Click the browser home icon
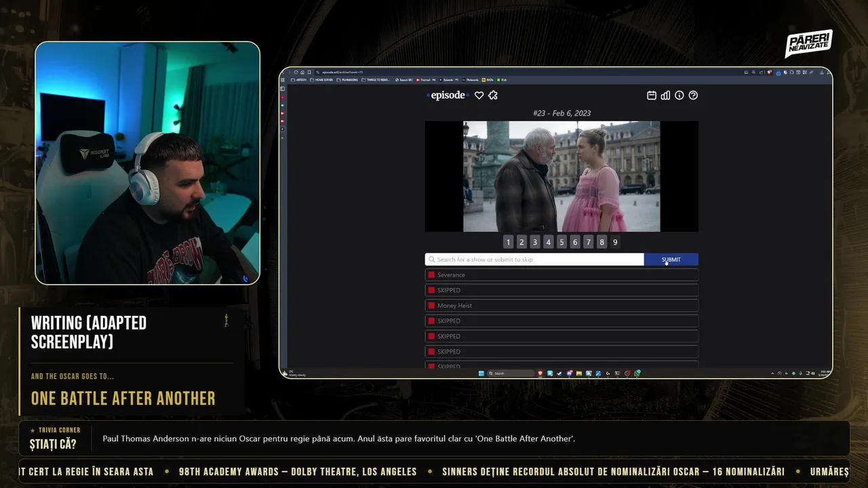 (x=302, y=72)
